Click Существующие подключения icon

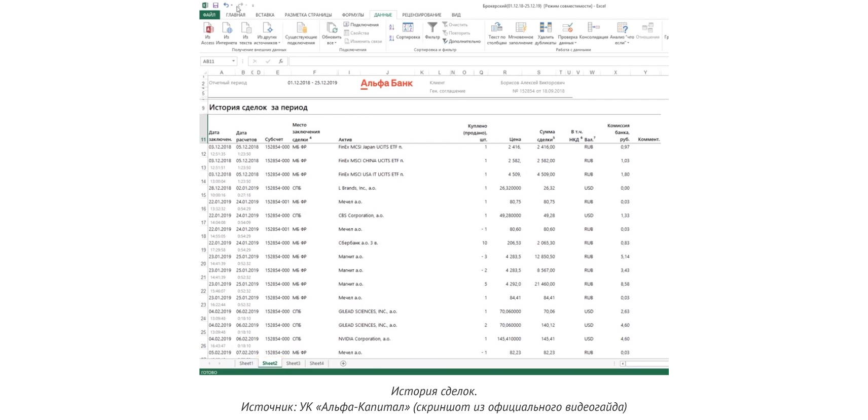[x=301, y=28]
